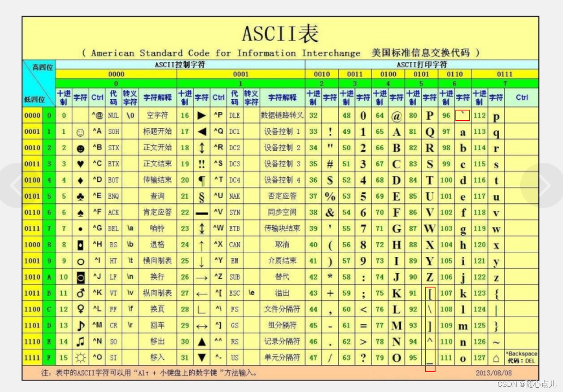Click the '?' character next to 63
The image size is (563, 392).
363,358
